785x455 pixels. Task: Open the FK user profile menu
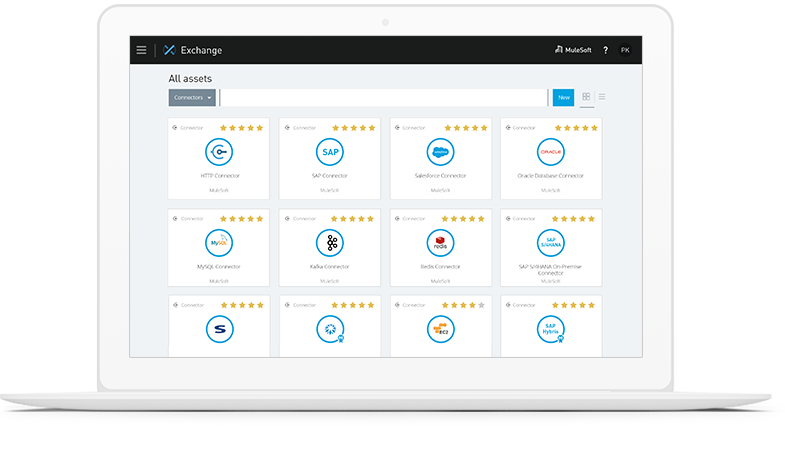625,50
